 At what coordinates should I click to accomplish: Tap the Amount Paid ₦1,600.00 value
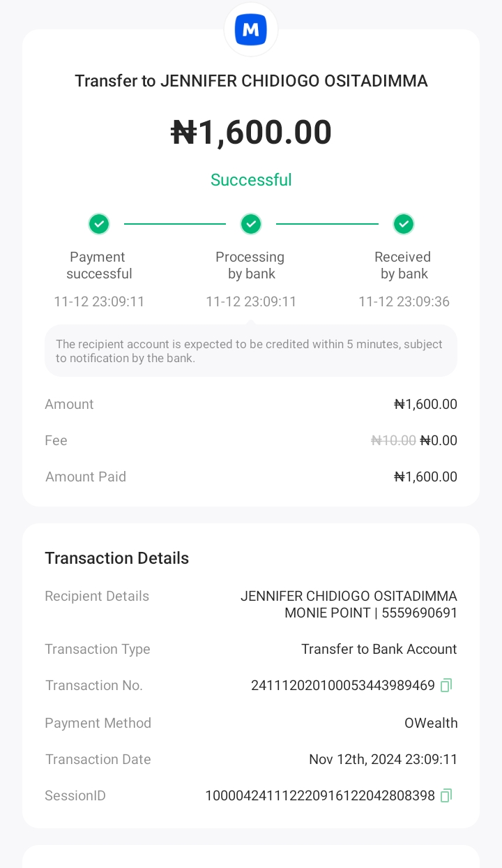point(425,477)
